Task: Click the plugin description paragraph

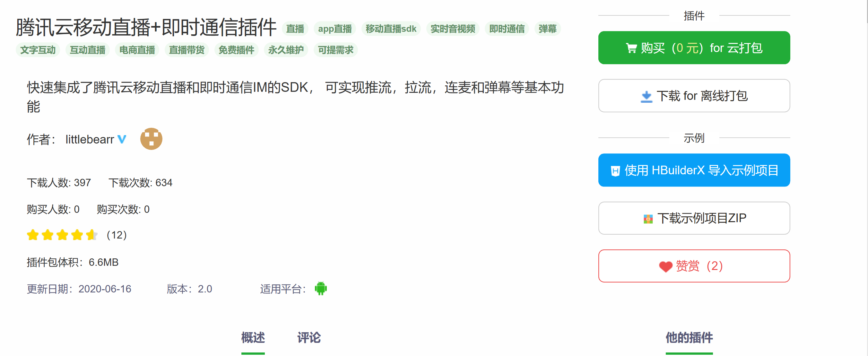Action: pyautogui.click(x=295, y=97)
